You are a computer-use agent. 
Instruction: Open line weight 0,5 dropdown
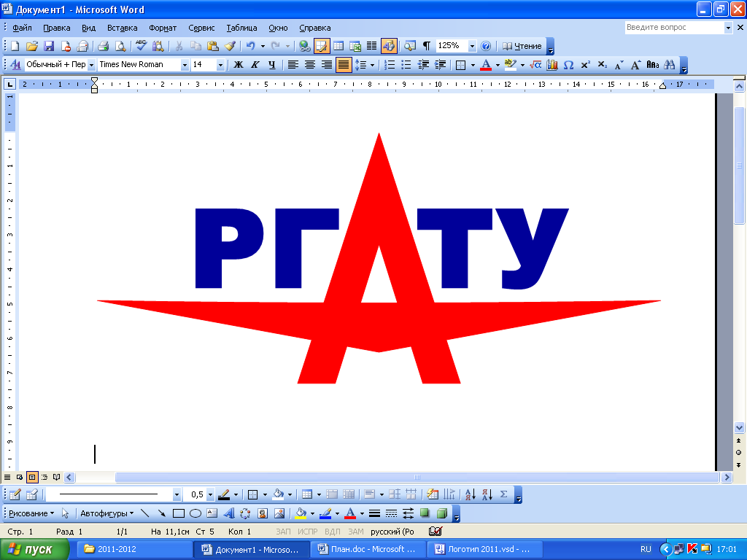point(210,495)
